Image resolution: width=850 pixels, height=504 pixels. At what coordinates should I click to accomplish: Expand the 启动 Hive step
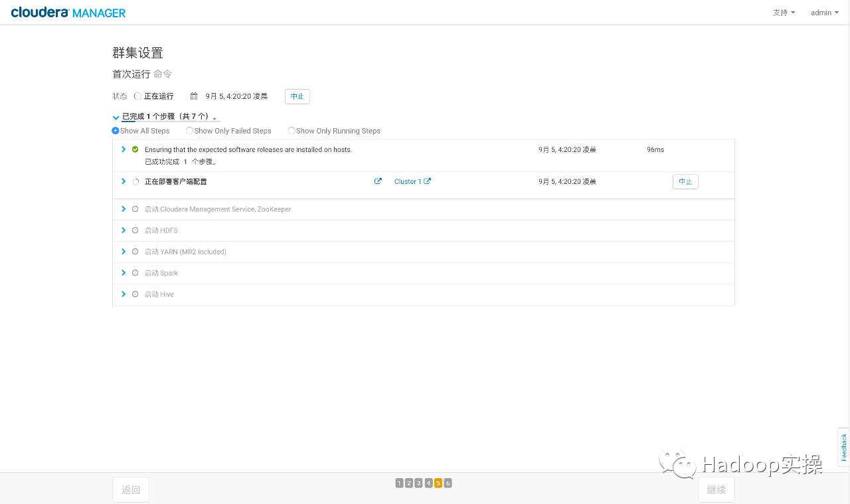[124, 294]
